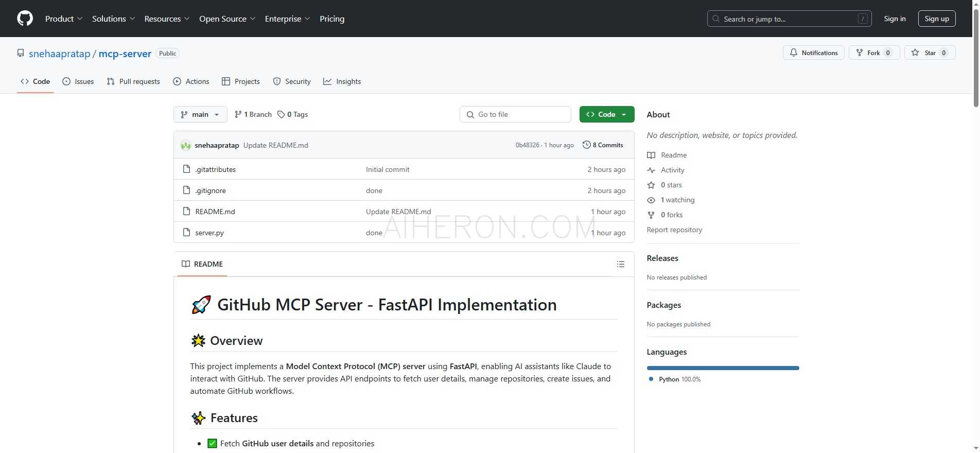This screenshot has height=453, width=980.
Task: Open the main branch selector dropdown
Action: coord(200,114)
